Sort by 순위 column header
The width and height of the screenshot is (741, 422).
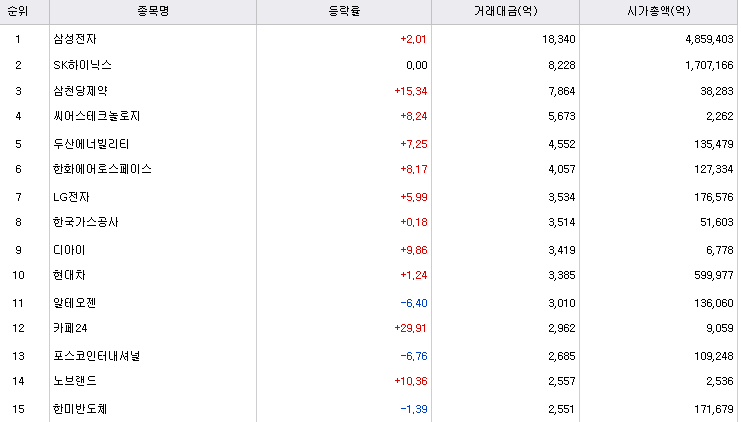click(18, 11)
